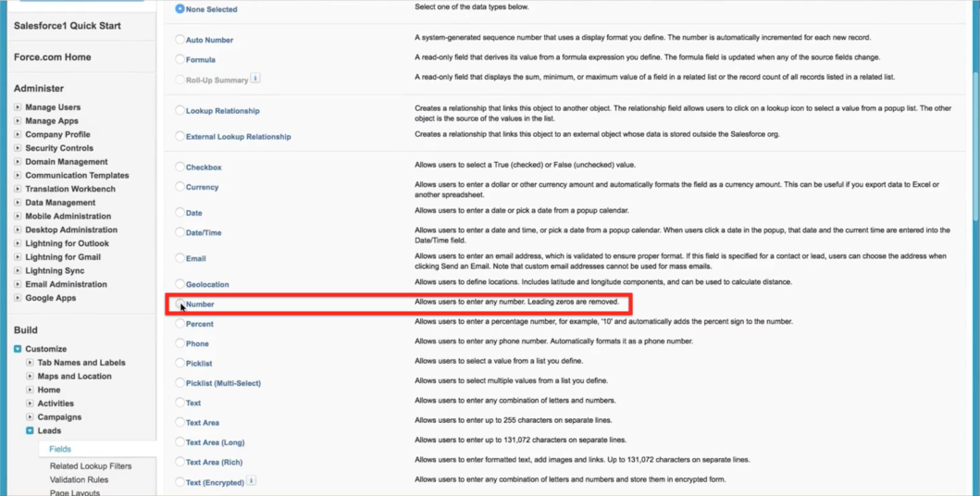
Task: Select the None Selected radio button
Action: 180,8
